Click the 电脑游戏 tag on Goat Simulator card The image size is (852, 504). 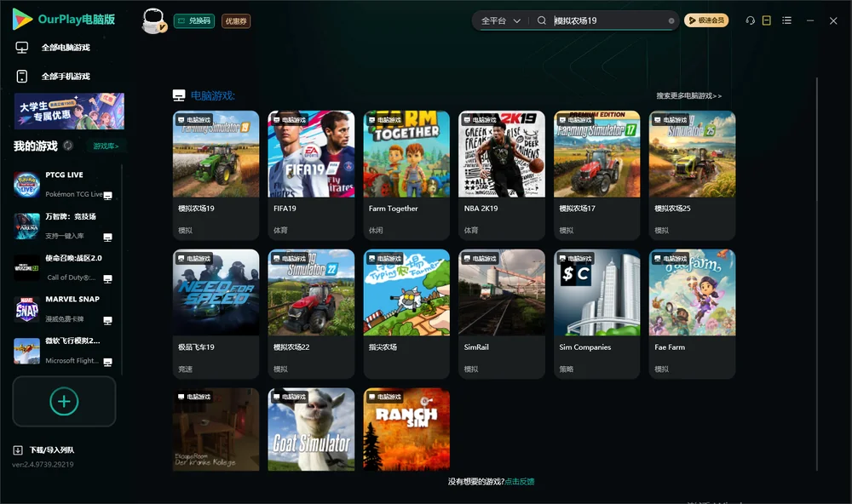tap(290, 397)
